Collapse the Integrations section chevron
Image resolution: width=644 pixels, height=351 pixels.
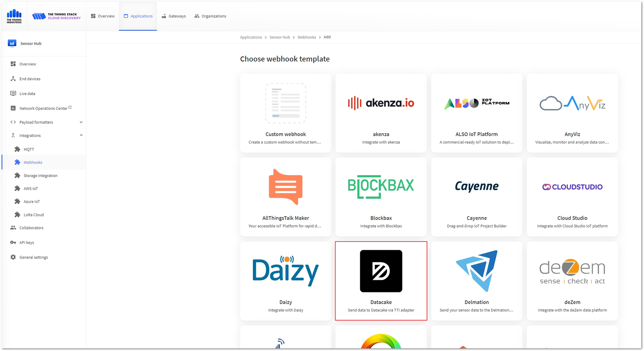(81, 135)
